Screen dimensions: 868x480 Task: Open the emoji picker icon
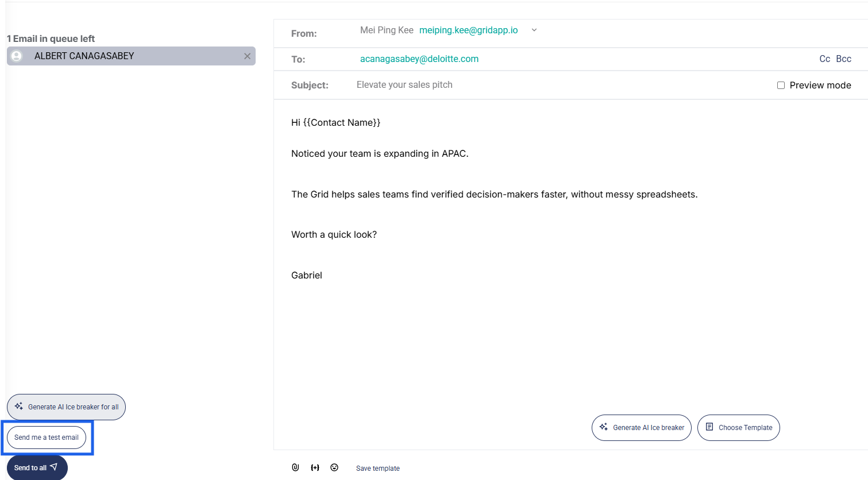pos(334,467)
